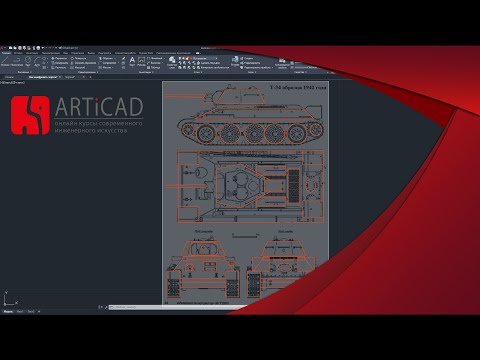Select the Circle (Круг) tool
Viewport: 480px width, 360px height.
click(28, 61)
